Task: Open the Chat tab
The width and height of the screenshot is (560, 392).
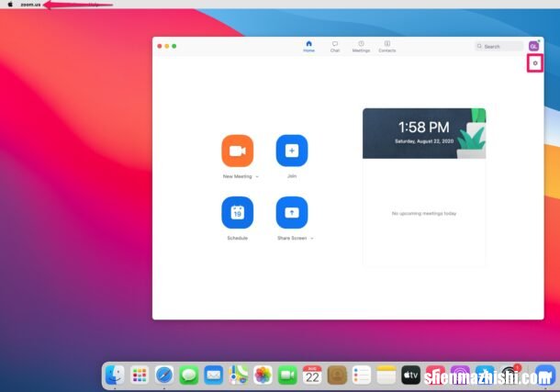Action: [x=335, y=47]
